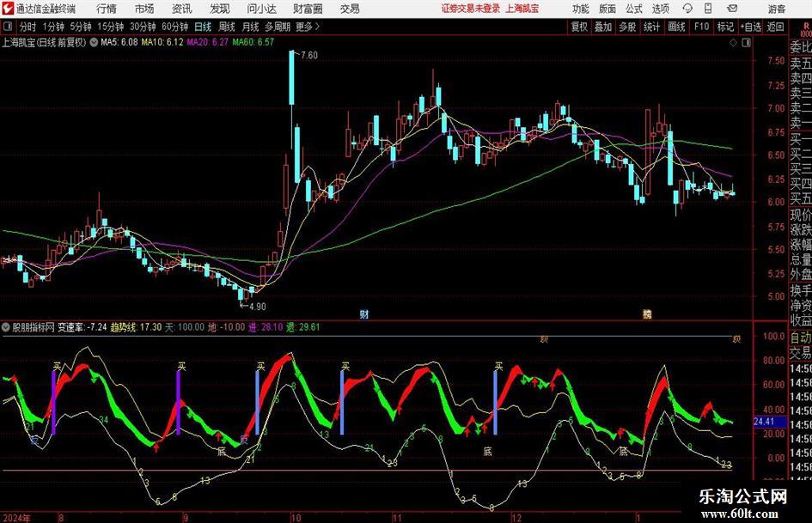Switch to the 周线 weekly tab
This screenshot has width=812, height=523.
pyautogui.click(x=226, y=27)
